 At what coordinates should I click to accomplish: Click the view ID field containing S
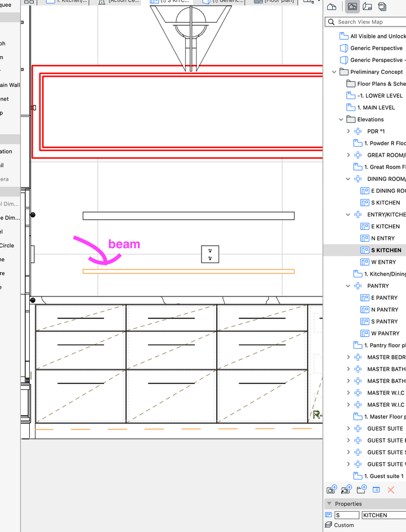tap(347, 515)
